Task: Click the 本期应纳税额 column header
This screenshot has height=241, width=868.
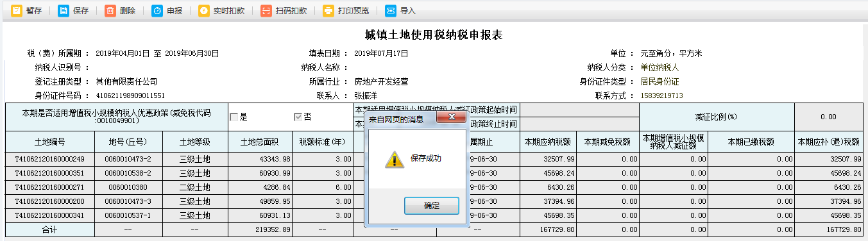Action: pos(547,142)
